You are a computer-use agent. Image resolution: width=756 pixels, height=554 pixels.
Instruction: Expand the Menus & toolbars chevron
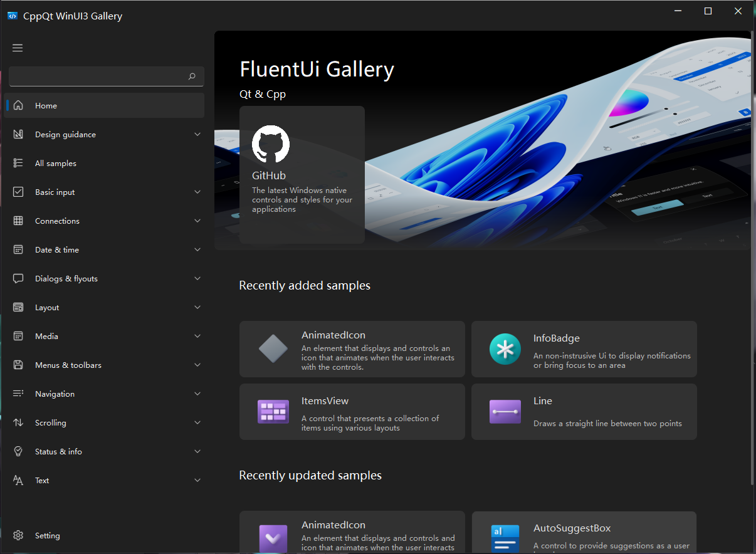[x=197, y=365]
